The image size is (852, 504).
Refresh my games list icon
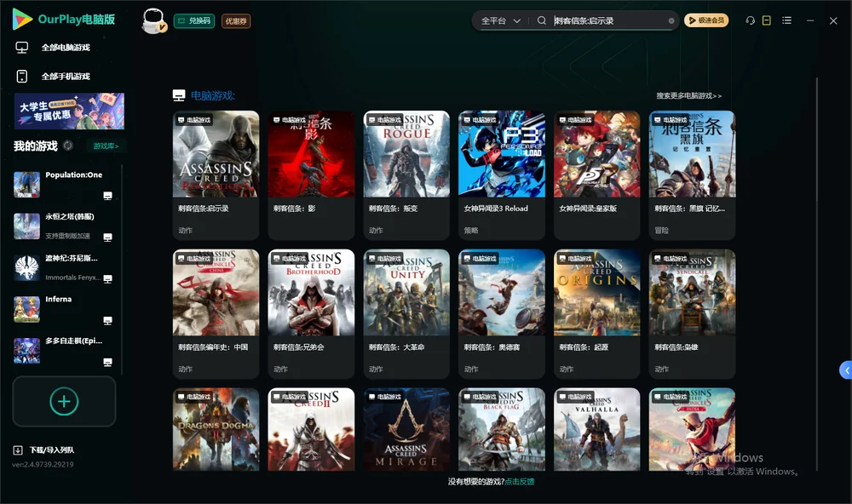pyautogui.click(x=68, y=146)
